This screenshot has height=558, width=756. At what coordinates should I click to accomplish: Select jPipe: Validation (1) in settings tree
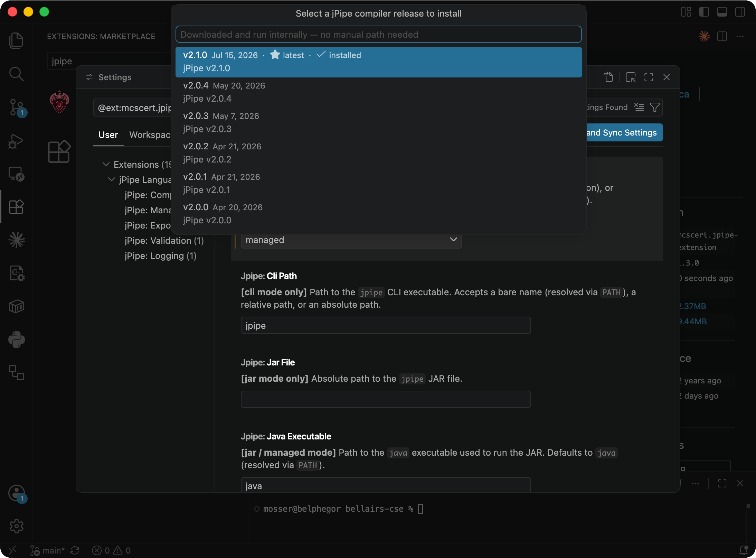[164, 241]
